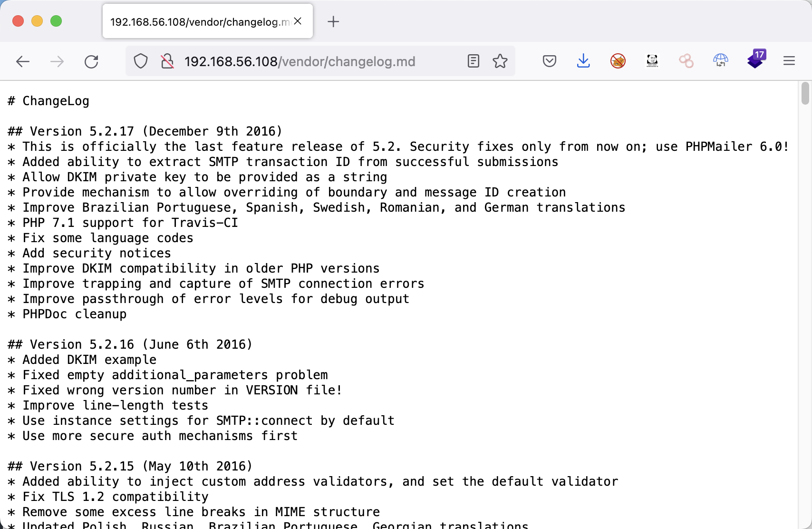The width and height of the screenshot is (812, 529).
Task: Go back to the previous page
Action: click(x=23, y=61)
